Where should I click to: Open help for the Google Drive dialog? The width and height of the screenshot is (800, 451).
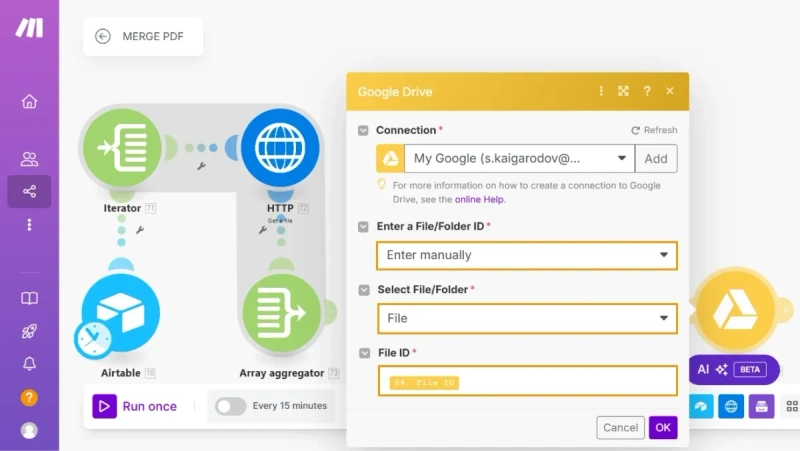pos(647,91)
